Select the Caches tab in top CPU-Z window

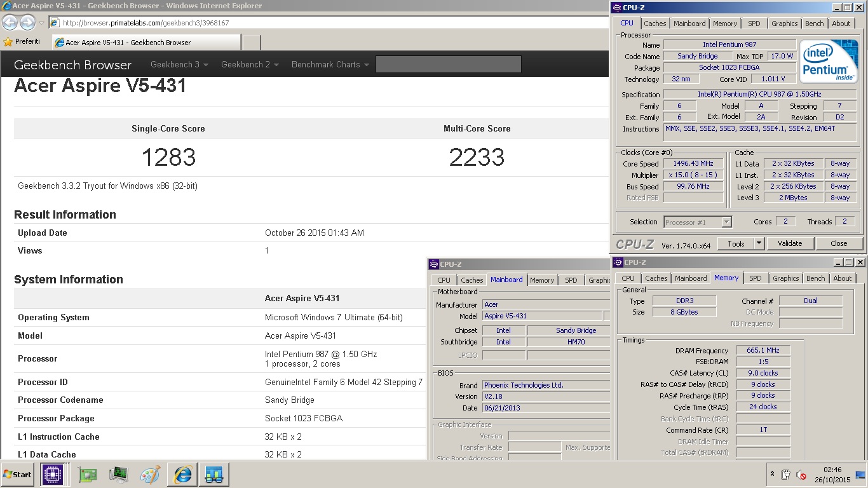(655, 24)
